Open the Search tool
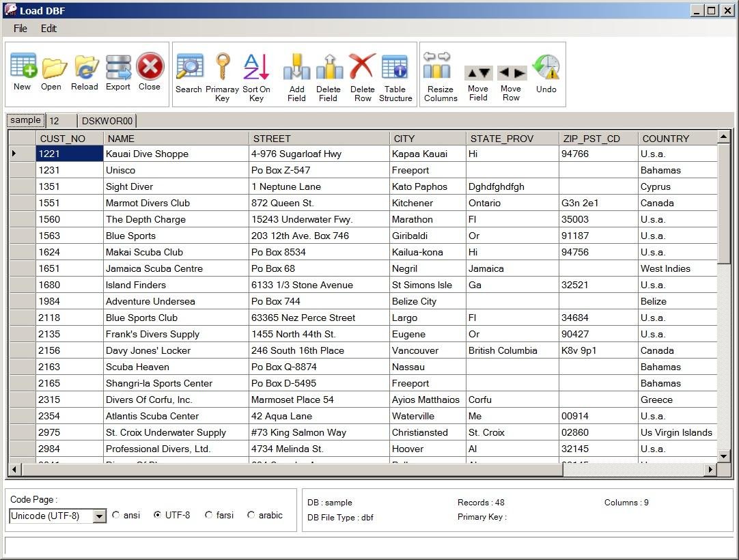739x560 pixels. click(189, 67)
